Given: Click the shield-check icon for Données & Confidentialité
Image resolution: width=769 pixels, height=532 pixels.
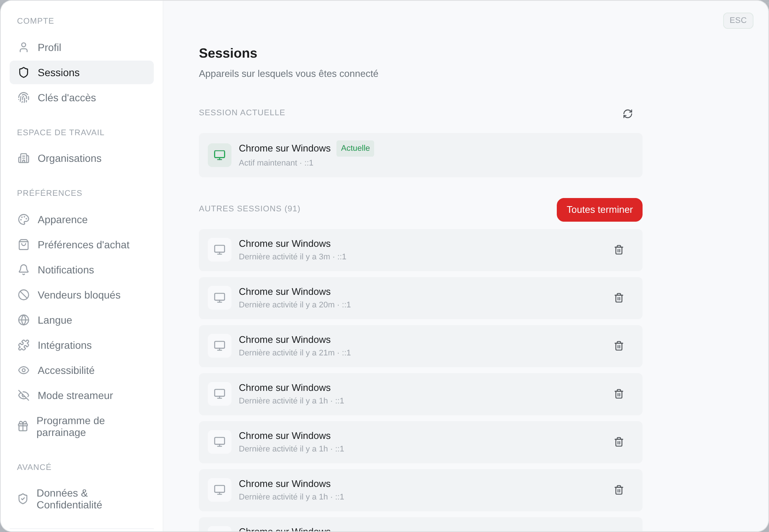Looking at the screenshot, I should tap(23, 499).
